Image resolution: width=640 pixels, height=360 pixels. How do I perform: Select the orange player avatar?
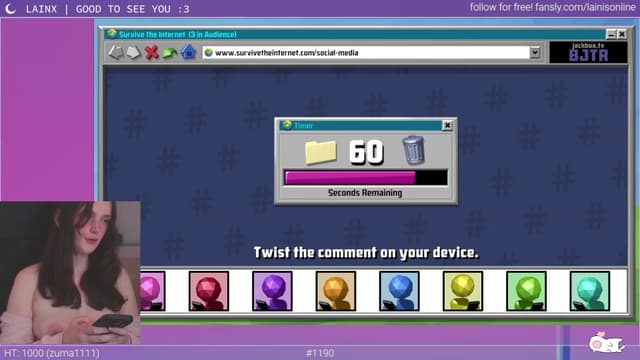click(336, 291)
